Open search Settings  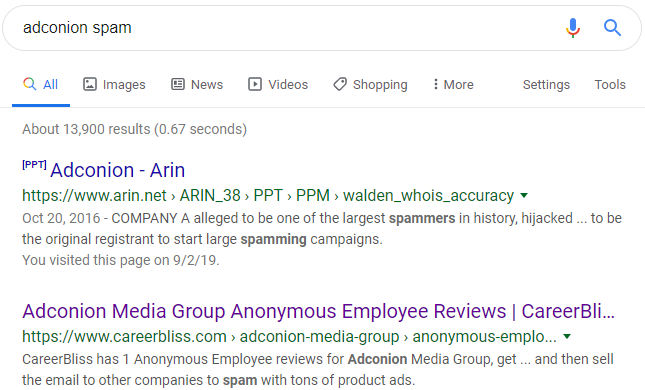[x=546, y=84]
